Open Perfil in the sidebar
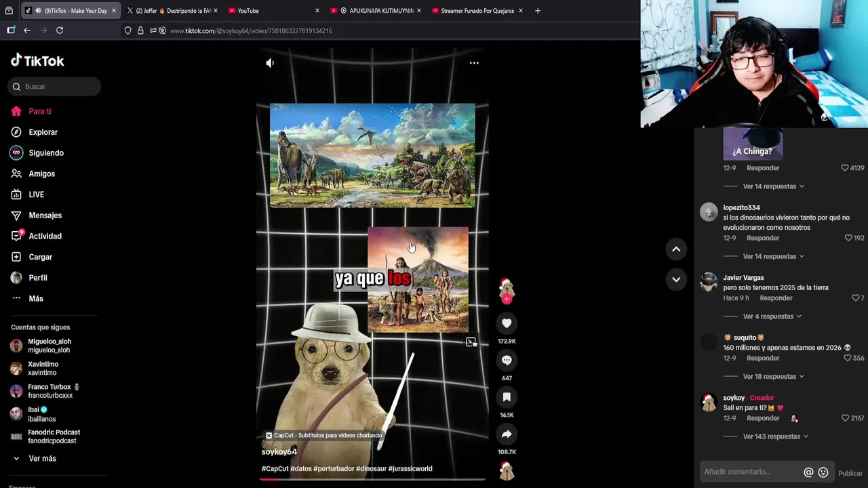The width and height of the screenshot is (868, 488). (x=38, y=278)
